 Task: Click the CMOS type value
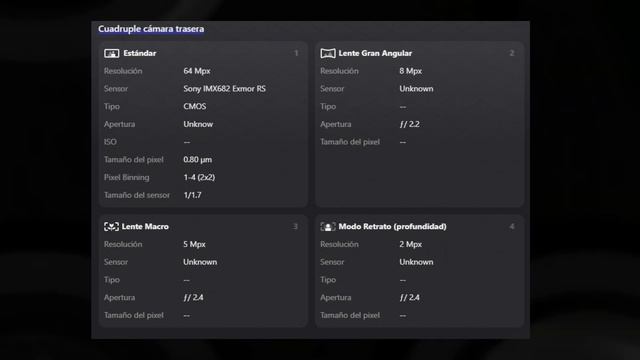point(195,107)
